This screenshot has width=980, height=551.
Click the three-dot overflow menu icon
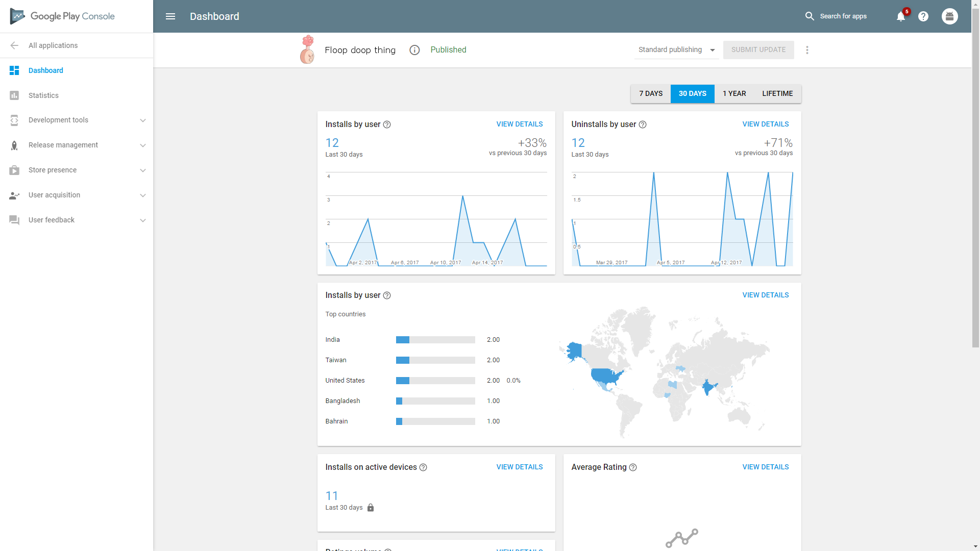807,50
